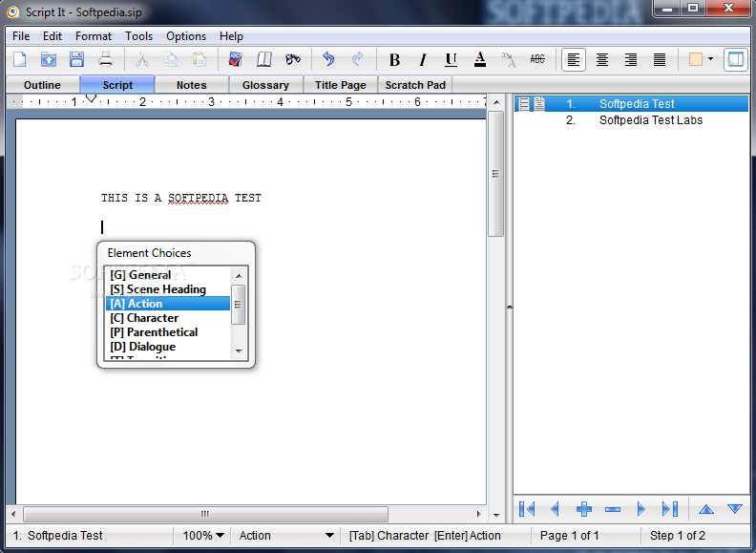
Task: Change the font color
Action: (x=480, y=59)
